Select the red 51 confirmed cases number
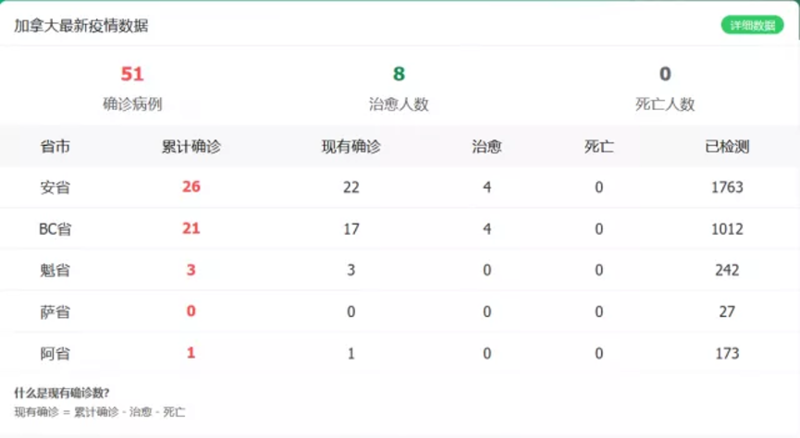800x438 pixels. (x=132, y=74)
